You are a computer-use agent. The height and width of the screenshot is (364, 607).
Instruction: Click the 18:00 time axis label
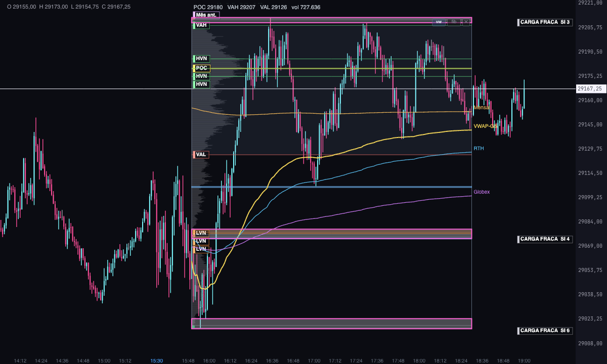[419, 361]
